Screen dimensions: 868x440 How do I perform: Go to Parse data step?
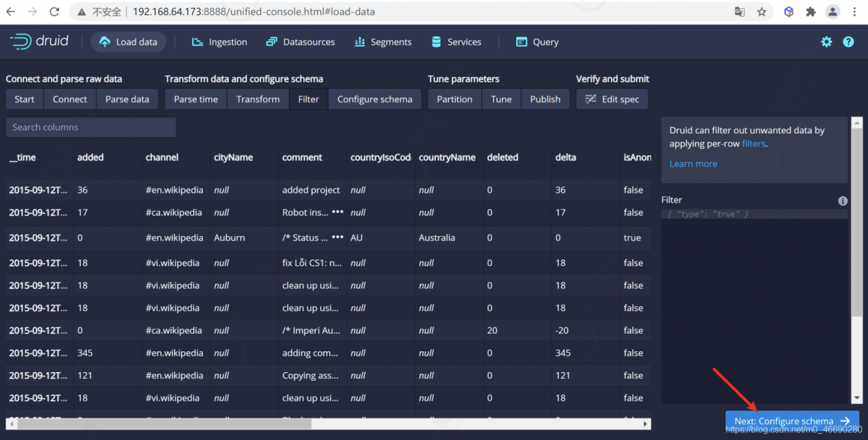127,99
